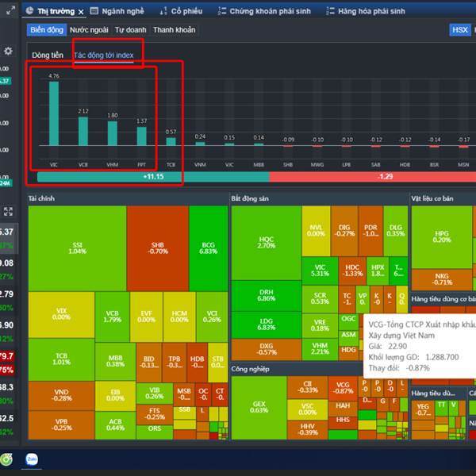Screen dimensions: 476x476
Task: Click the Tài chính sector header
Action: [41, 198]
